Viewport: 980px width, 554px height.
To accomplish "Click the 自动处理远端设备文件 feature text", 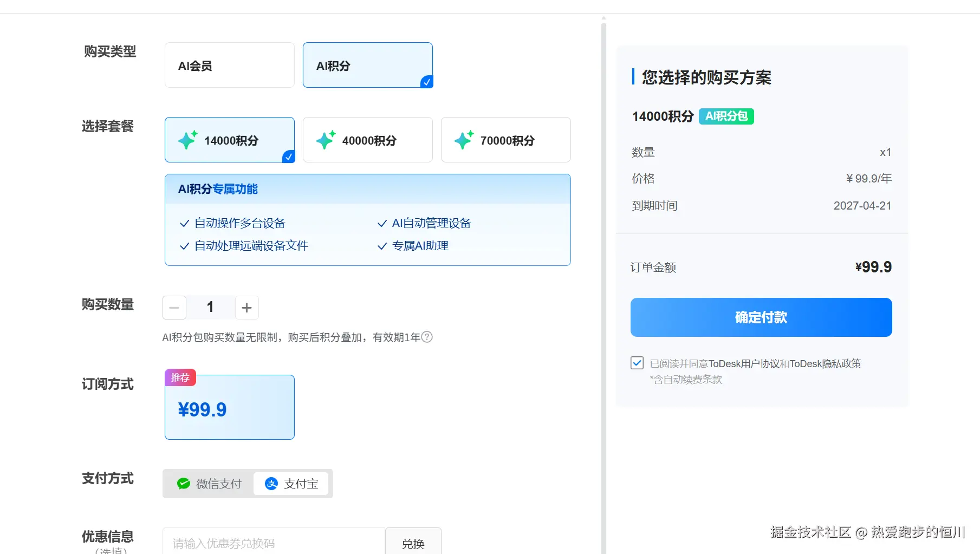I will [251, 246].
